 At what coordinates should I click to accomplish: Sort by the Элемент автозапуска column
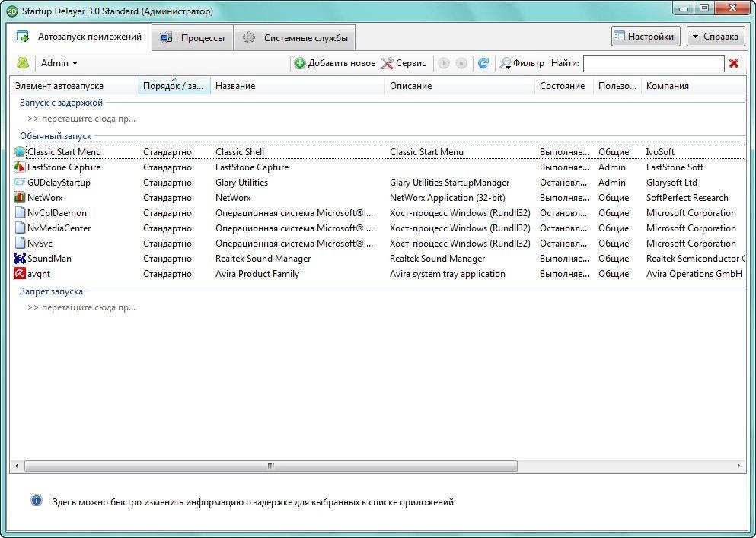click(x=75, y=86)
